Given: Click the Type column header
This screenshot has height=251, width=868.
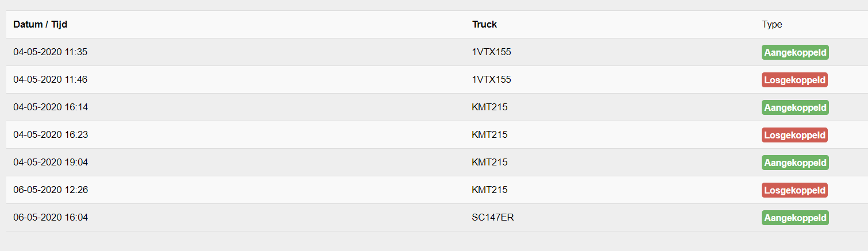Looking at the screenshot, I should pos(771,25).
